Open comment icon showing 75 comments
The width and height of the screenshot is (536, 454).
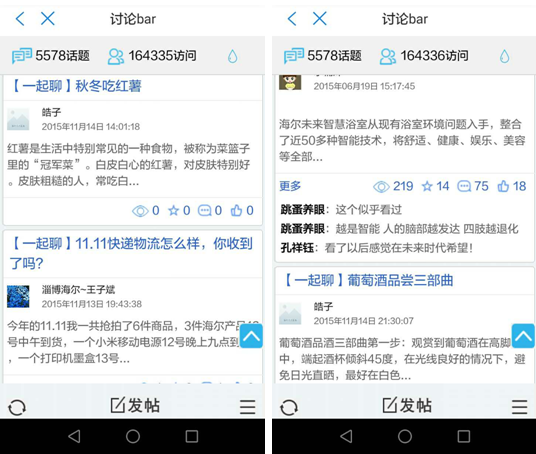(x=464, y=186)
